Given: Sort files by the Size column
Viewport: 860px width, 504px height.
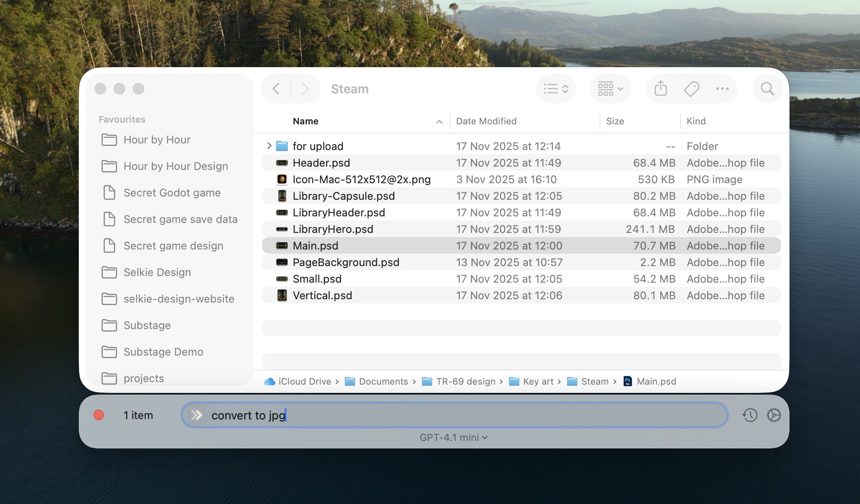Looking at the screenshot, I should [615, 121].
